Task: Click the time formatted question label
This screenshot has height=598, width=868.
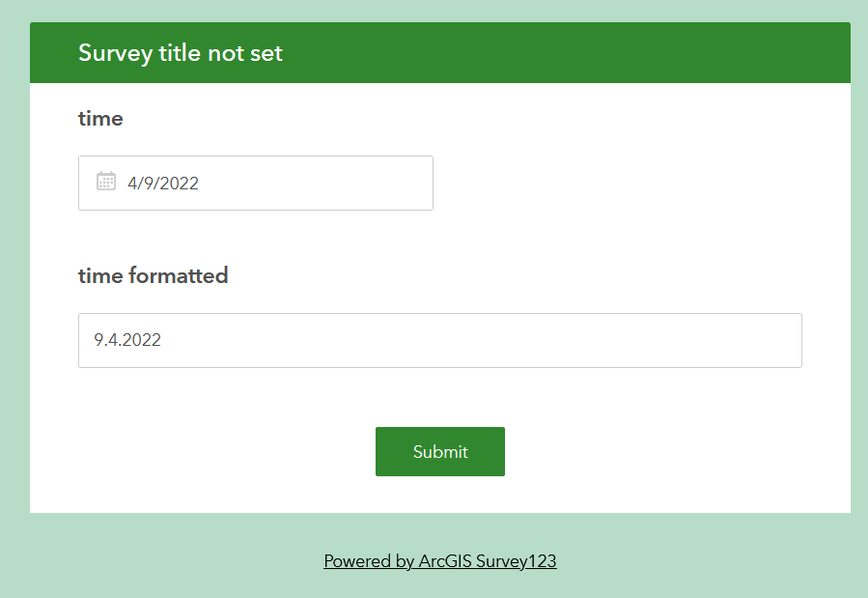Action: [153, 275]
